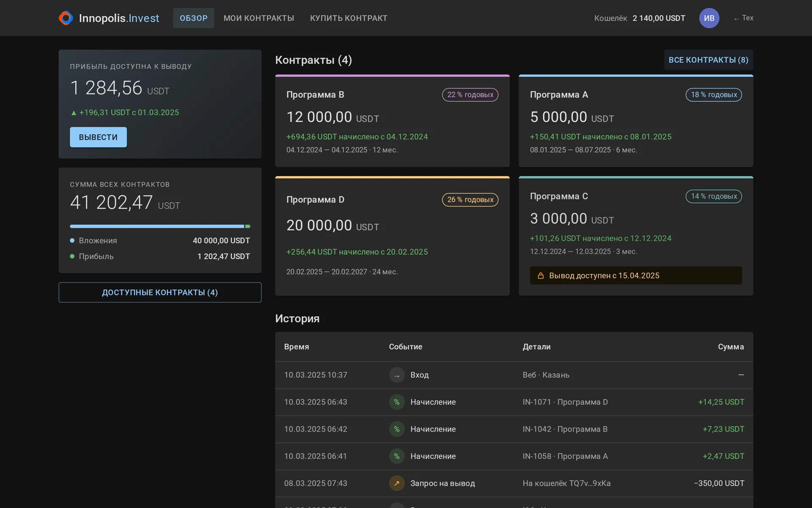The height and width of the screenshot is (508, 812).
Task: Open Все контракты (8) button
Action: coord(708,60)
